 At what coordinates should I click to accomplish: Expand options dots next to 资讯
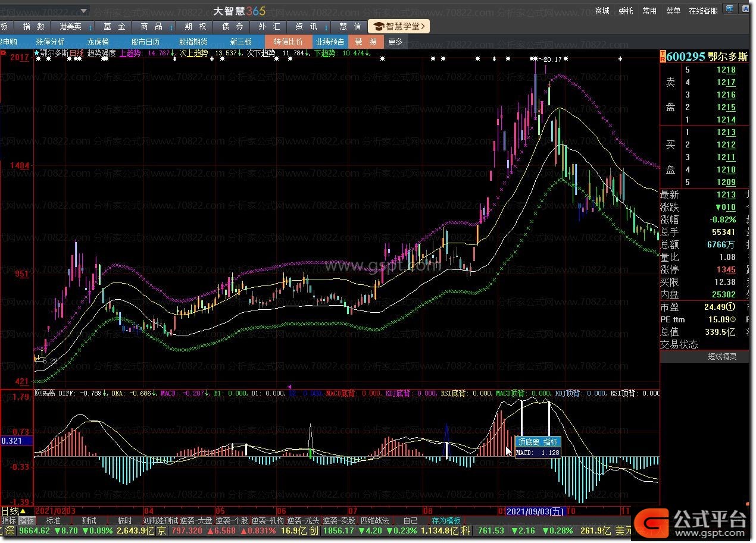(x=326, y=27)
